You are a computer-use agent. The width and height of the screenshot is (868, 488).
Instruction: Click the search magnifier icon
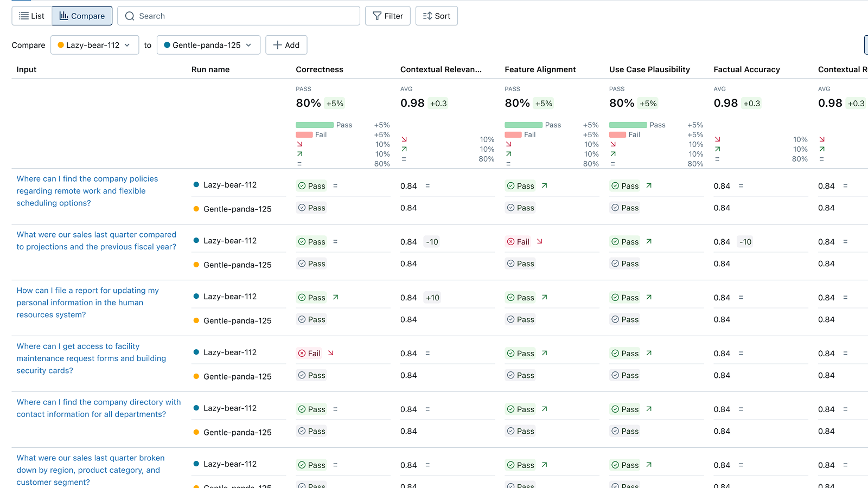coord(130,16)
